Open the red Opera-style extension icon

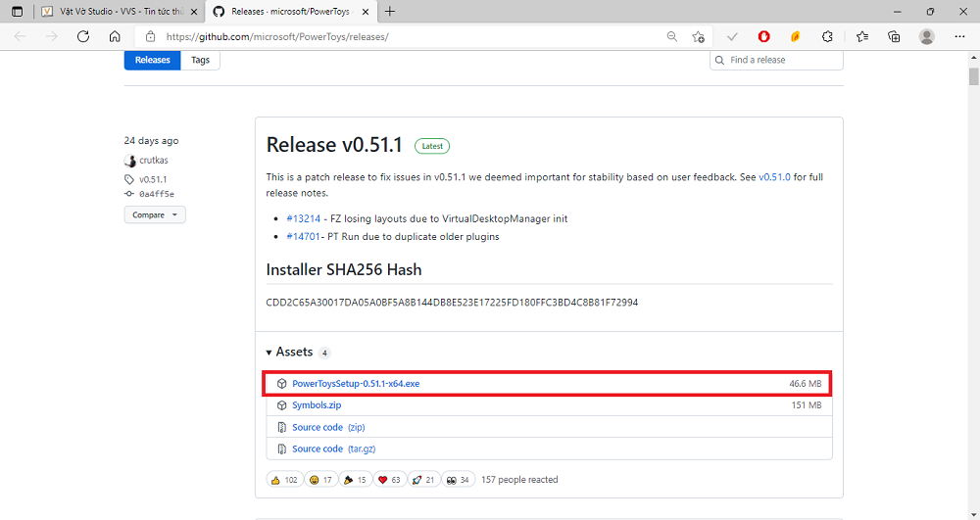pyautogui.click(x=763, y=37)
